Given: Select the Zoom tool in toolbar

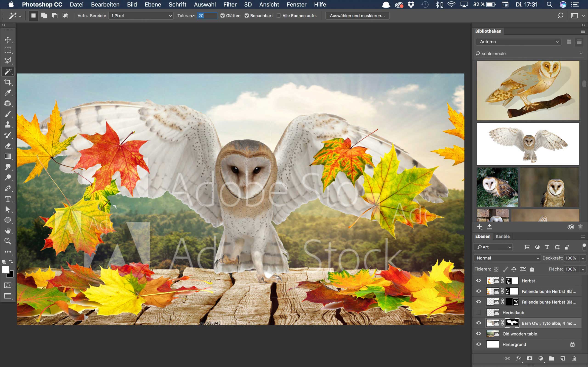Looking at the screenshot, I should click(8, 241).
